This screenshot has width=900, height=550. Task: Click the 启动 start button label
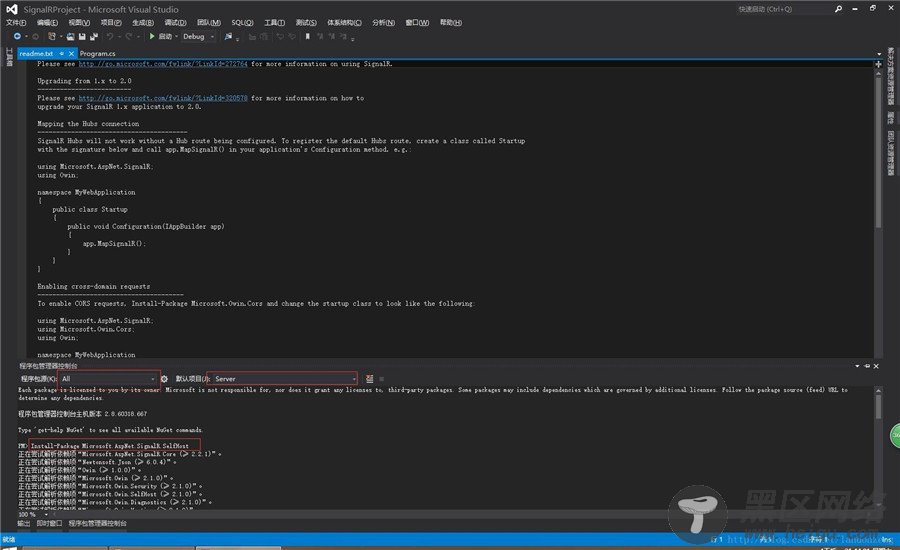[165, 36]
